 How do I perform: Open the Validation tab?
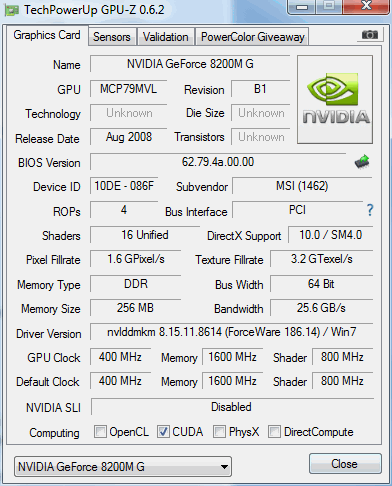click(x=166, y=37)
